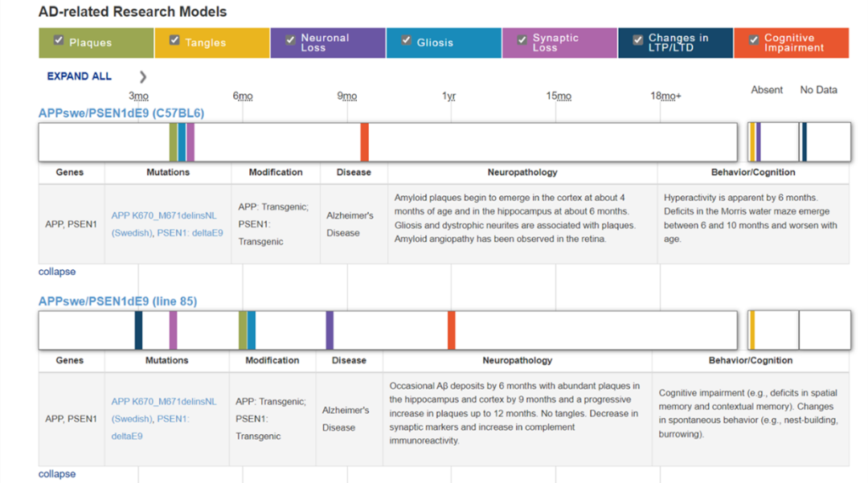868x483 pixels.
Task: Open the APP K670_M671delinsNL mutation link in first table
Action: pyautogui.click(x=163, y=215)
